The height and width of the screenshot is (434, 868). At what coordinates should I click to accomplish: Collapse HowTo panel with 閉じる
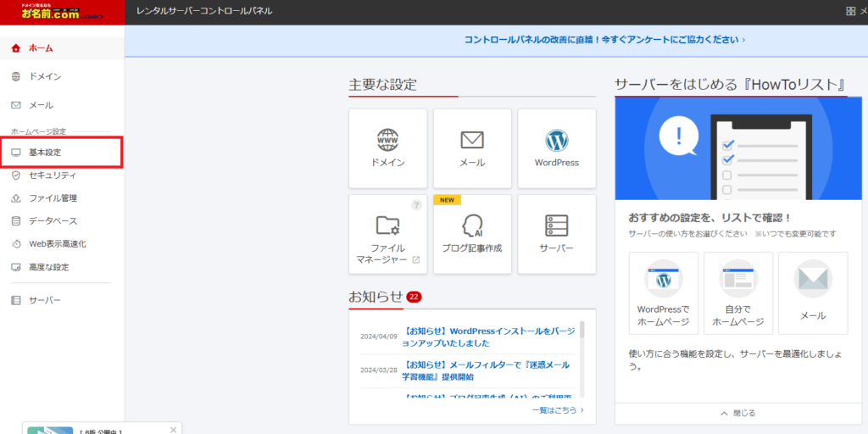pos(738,413)
